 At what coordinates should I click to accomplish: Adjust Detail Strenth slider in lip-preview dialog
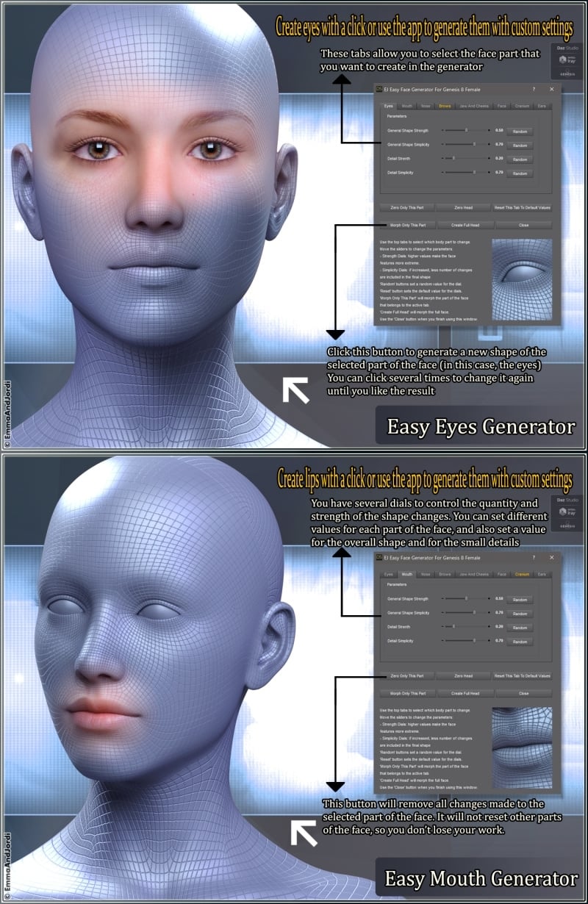click(x=466, y=627)
